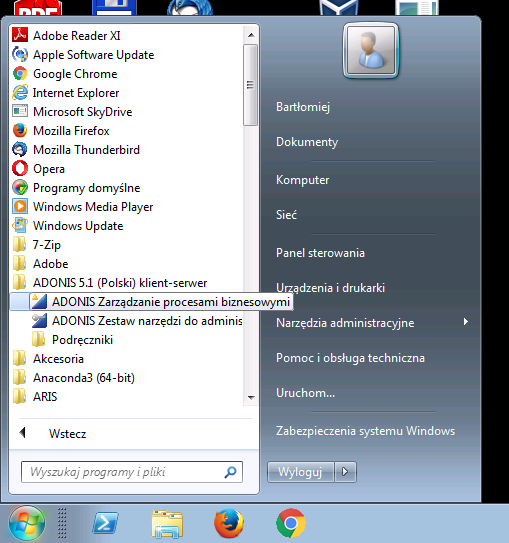Open the Opera browser entry
Screen dimensions: 509x543
coord(127,169)
